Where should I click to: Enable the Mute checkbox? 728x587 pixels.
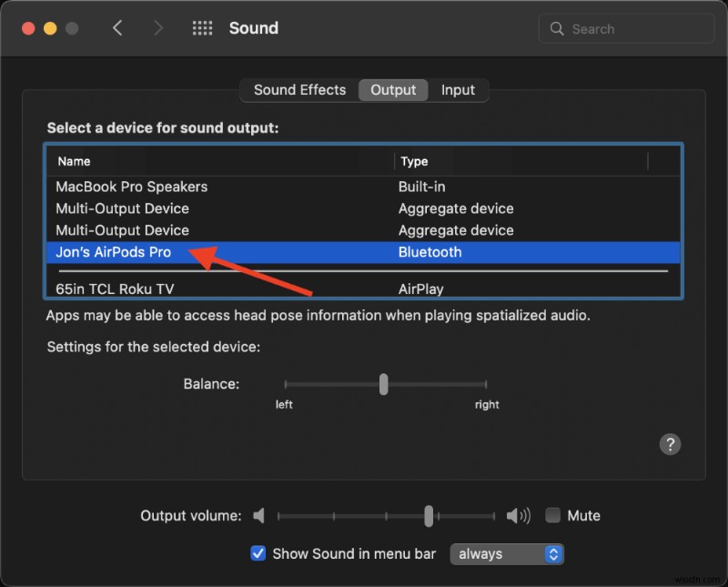(552, 515)
